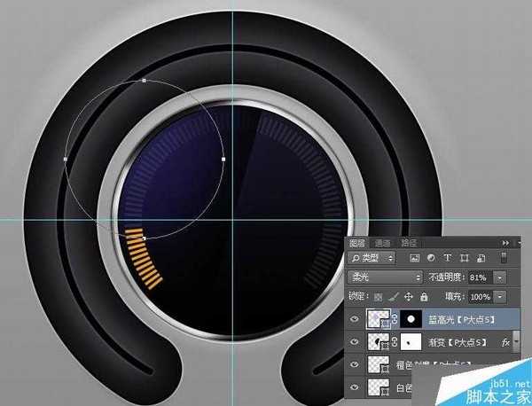Click lock all padlock icon
Screen dimensions: 532x406
tap(423, 295)
